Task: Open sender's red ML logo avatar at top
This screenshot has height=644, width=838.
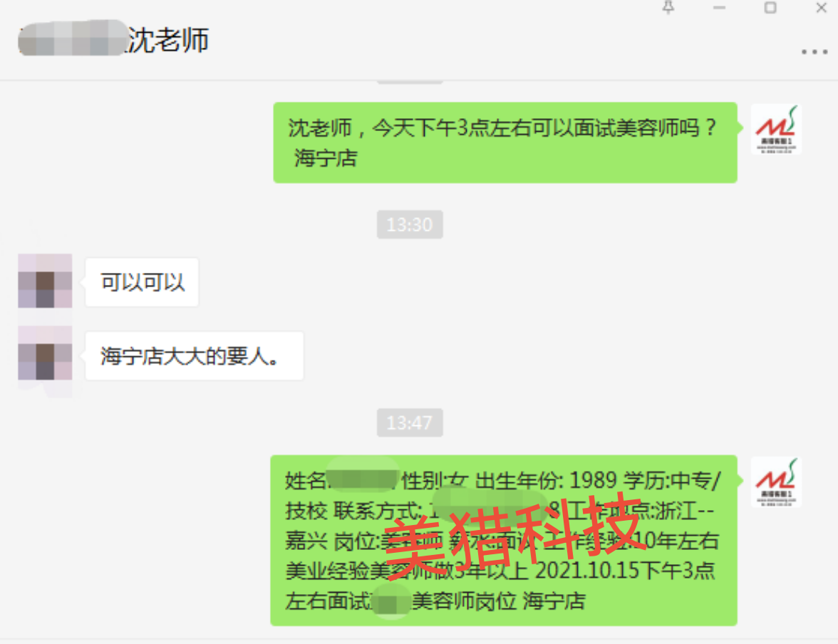Action: tap(776, 130)
